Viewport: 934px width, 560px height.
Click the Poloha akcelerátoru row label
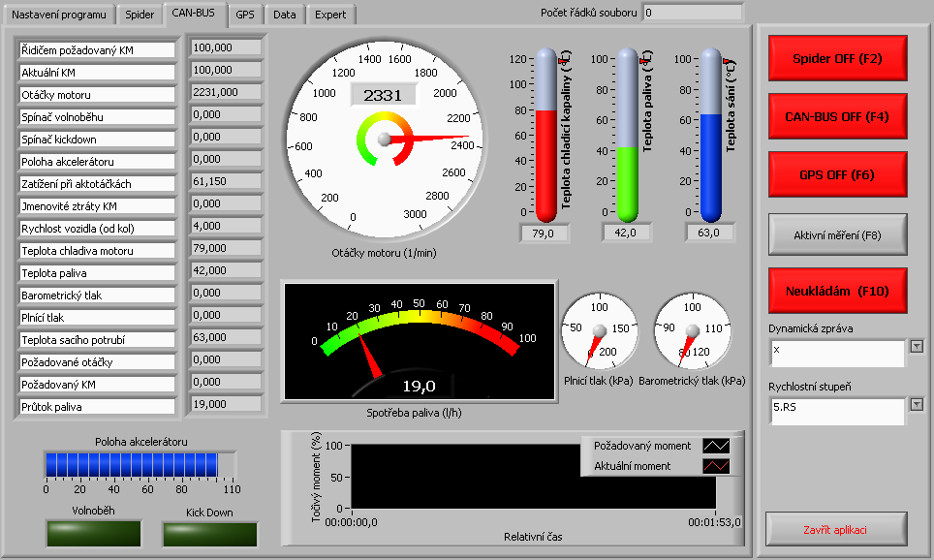pos(97,162)
